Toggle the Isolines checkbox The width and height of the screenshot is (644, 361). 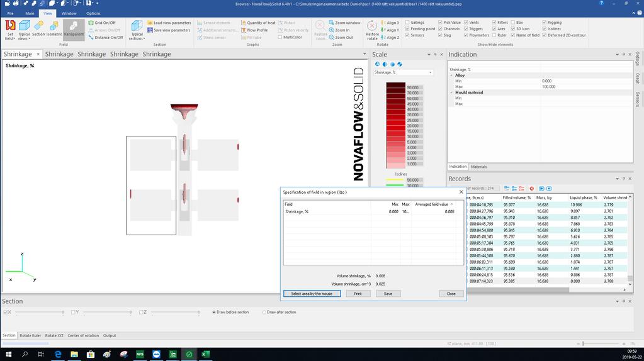(544, 29)
